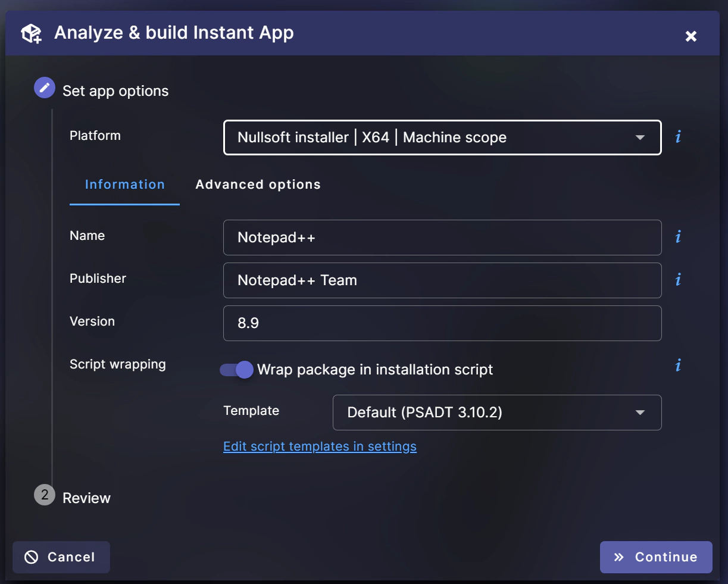Viewport: 728px width, 584px height.
Task: Click the Platform label
Action: point(95,136)
